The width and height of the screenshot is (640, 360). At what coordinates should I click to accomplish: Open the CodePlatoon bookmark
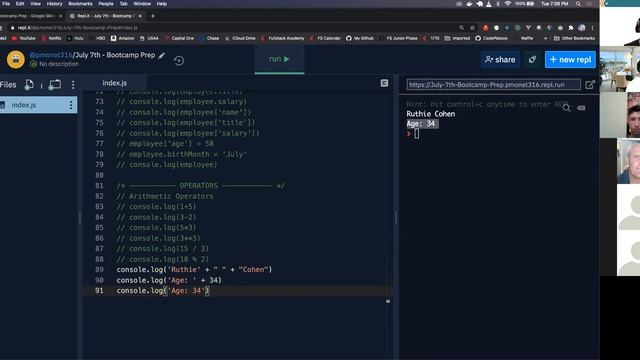point(492,38)
